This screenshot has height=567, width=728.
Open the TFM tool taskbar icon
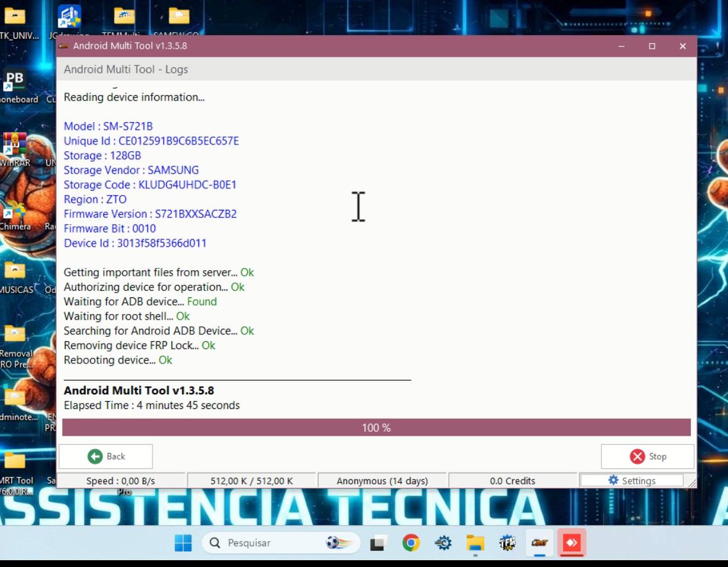click(508, 543)
